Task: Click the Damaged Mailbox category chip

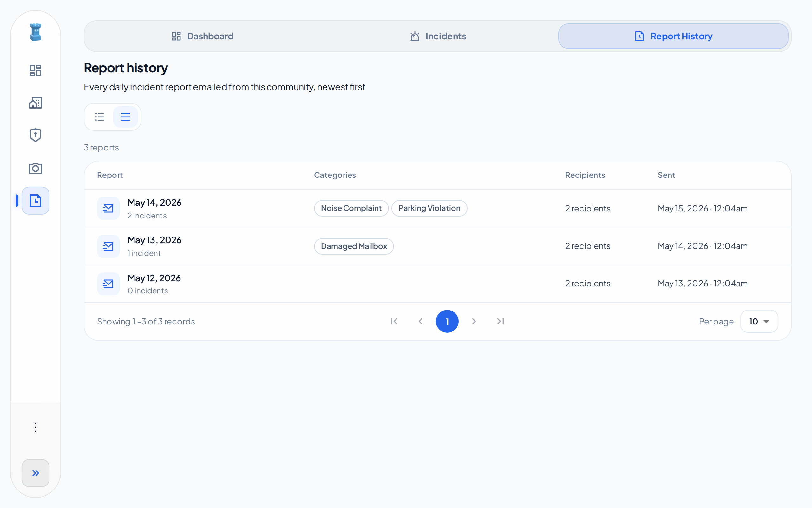Action: (x=354, y=246)
